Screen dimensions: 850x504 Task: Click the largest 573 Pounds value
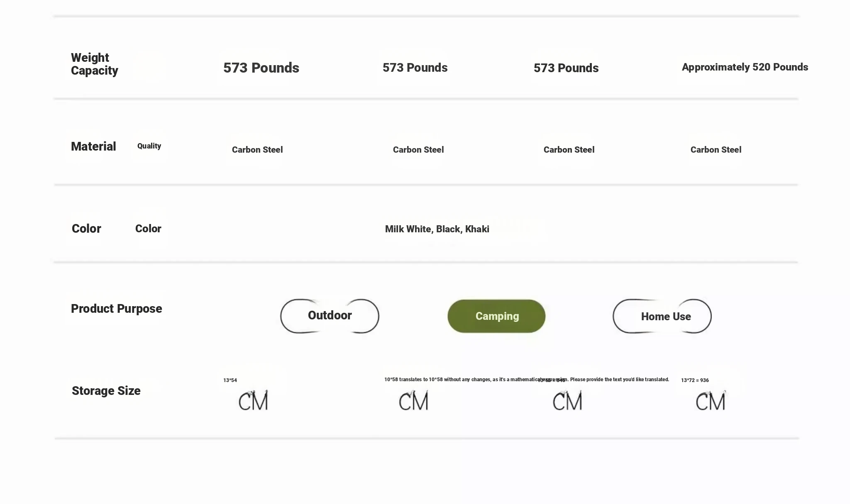[x=261, y=68]
